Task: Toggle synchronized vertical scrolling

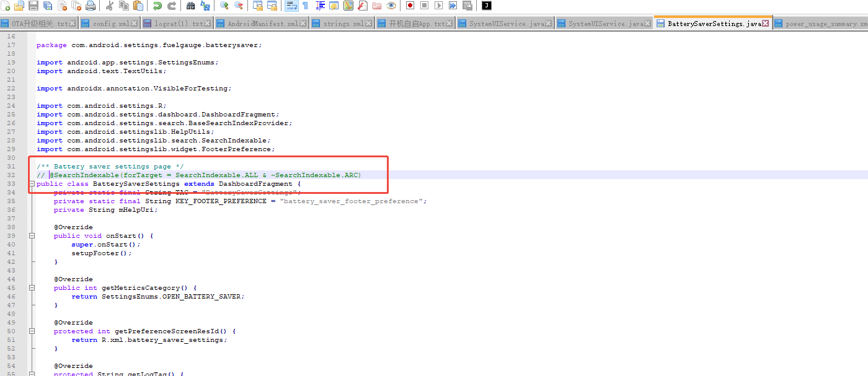Action: coord(257,6)
